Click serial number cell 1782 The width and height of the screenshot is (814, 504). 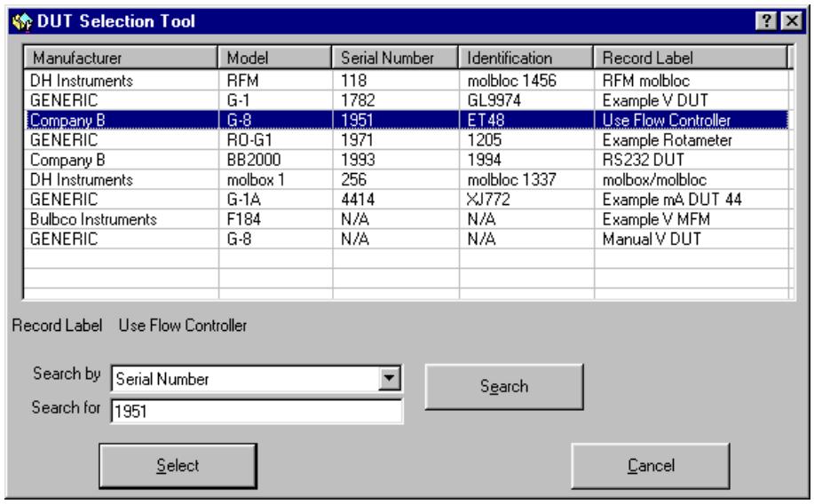click(x=396, y=100)
